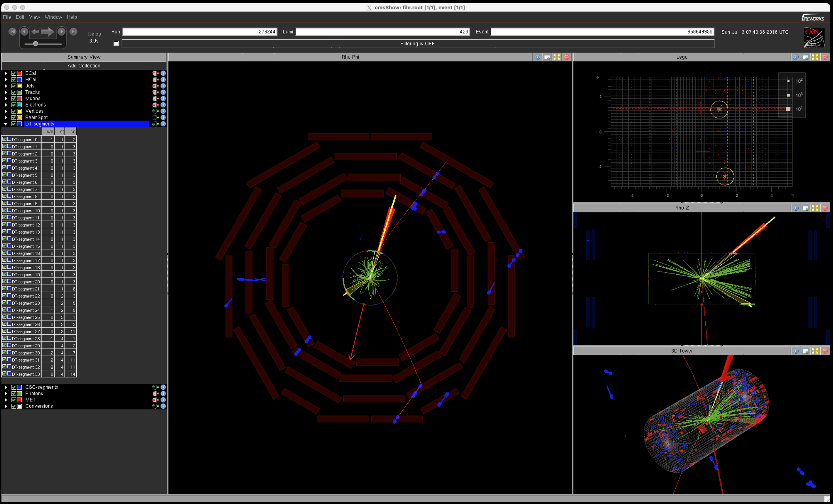This screenshot has width=833, height=504.
Task: Expand the Electrons collection
Action: tap(6, 105)
